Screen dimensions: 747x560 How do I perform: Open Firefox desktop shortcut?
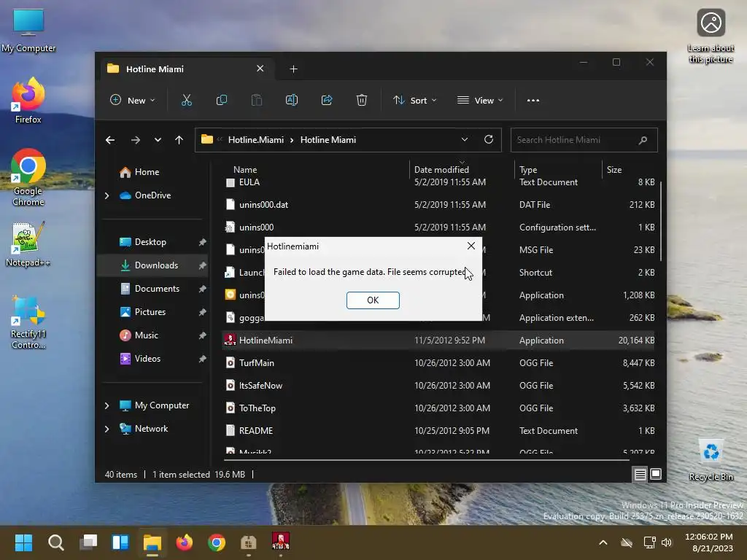click(x=28, y=101)
